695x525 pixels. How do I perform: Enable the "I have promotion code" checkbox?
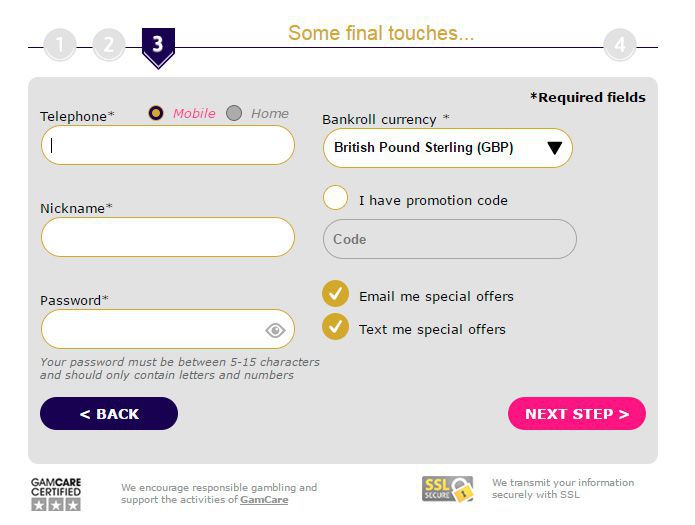pos(336,198)
